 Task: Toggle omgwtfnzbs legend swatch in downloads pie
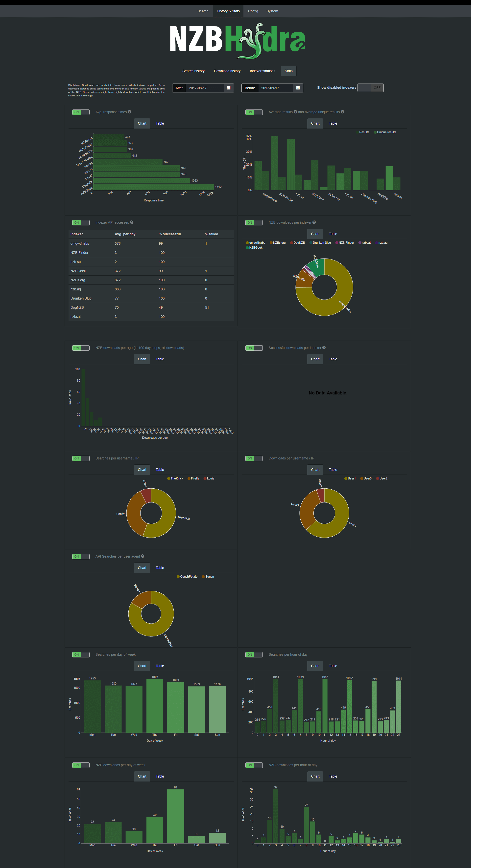(247, 243)
